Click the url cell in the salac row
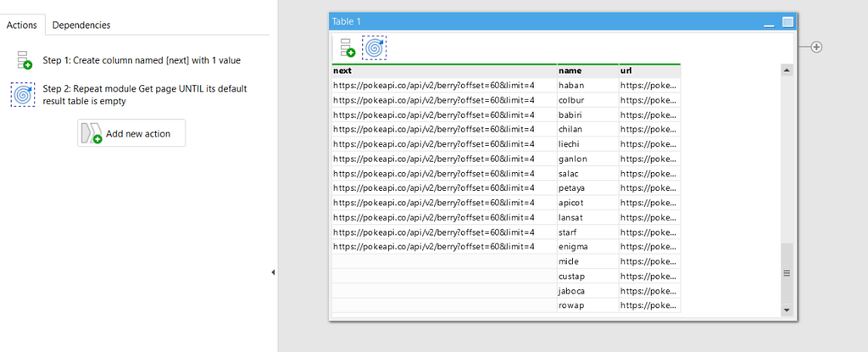 tap(650, 174)
